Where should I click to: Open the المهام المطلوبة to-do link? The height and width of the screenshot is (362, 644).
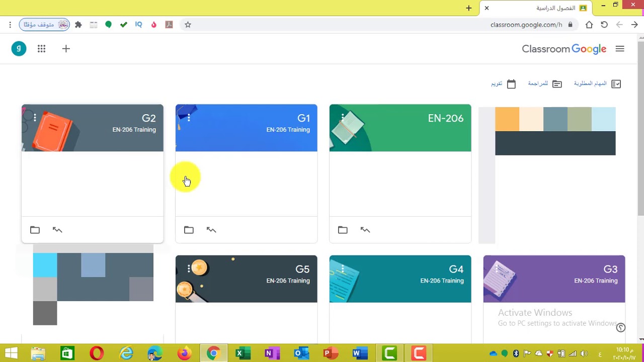point(598,84)
